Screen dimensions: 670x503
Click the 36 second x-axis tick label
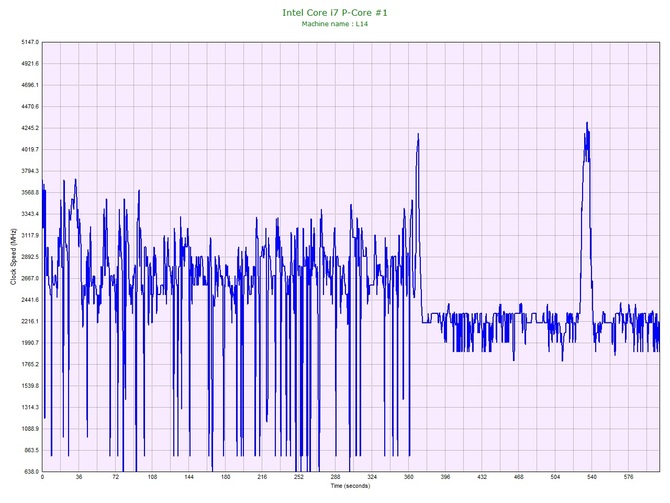pyautogui.click(x=79, y=477)
